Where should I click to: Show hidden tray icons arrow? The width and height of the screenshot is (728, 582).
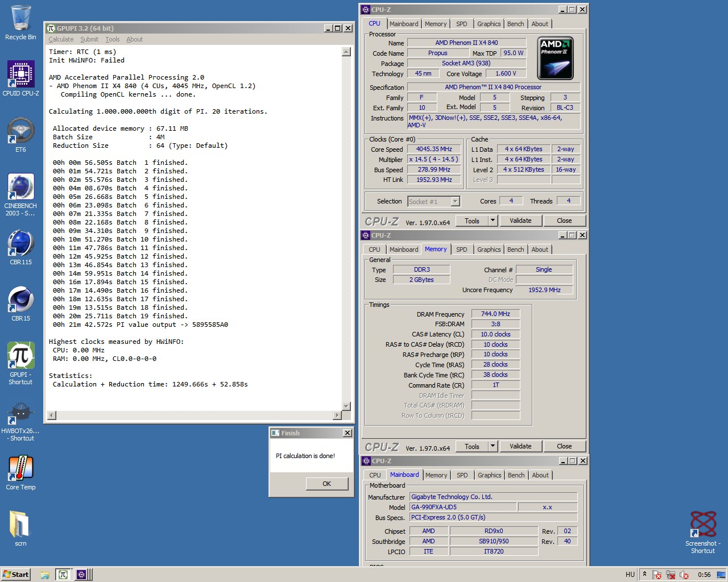644,575
